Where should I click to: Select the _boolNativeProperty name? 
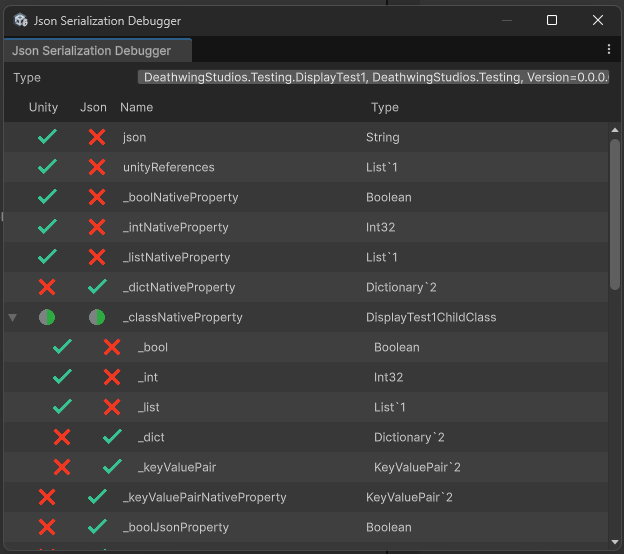[180, 197]
